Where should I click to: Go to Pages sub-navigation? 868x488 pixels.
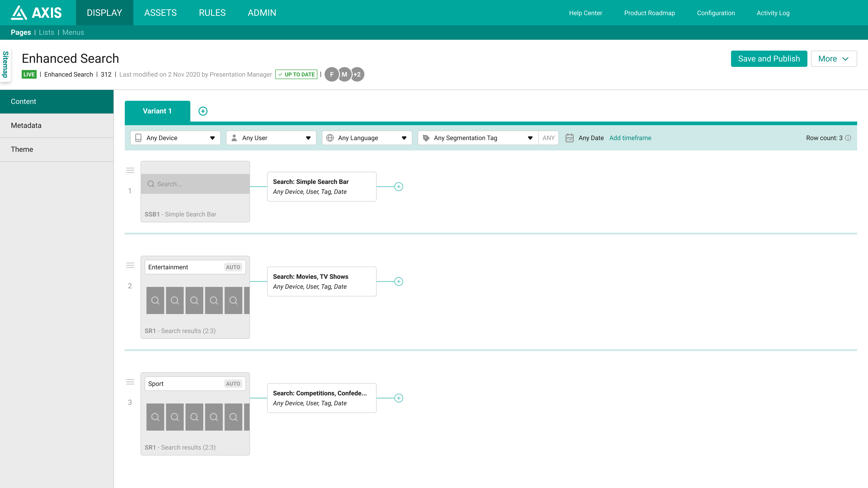21,32
